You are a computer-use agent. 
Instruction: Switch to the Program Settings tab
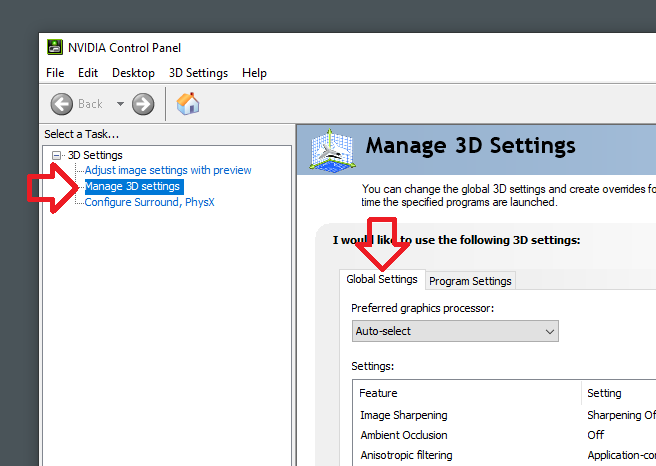click(470, 281)
